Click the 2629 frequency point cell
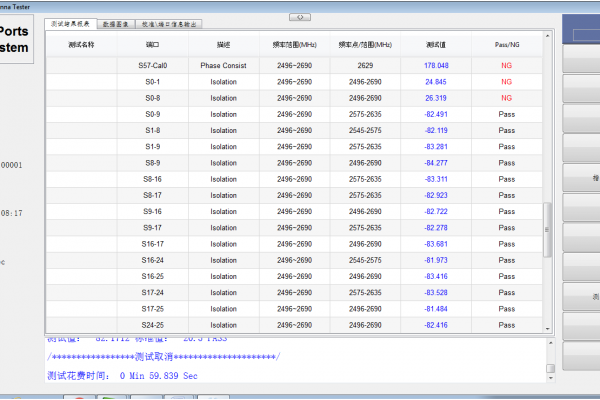 (365, 65)
